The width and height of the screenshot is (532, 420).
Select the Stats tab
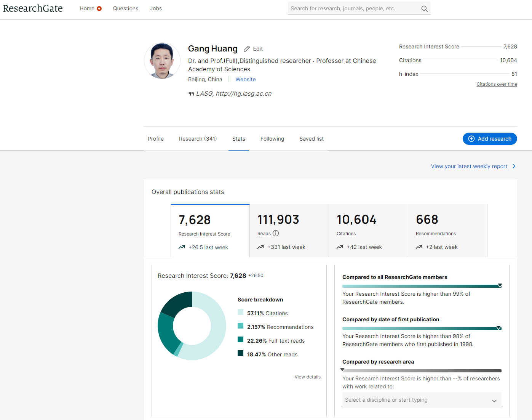coord(239,139)
